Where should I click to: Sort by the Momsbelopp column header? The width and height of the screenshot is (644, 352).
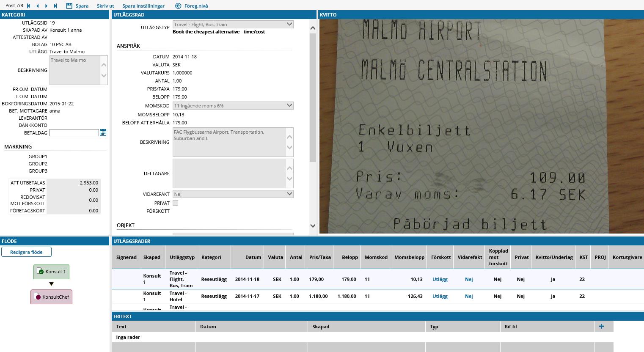point(409,257)
